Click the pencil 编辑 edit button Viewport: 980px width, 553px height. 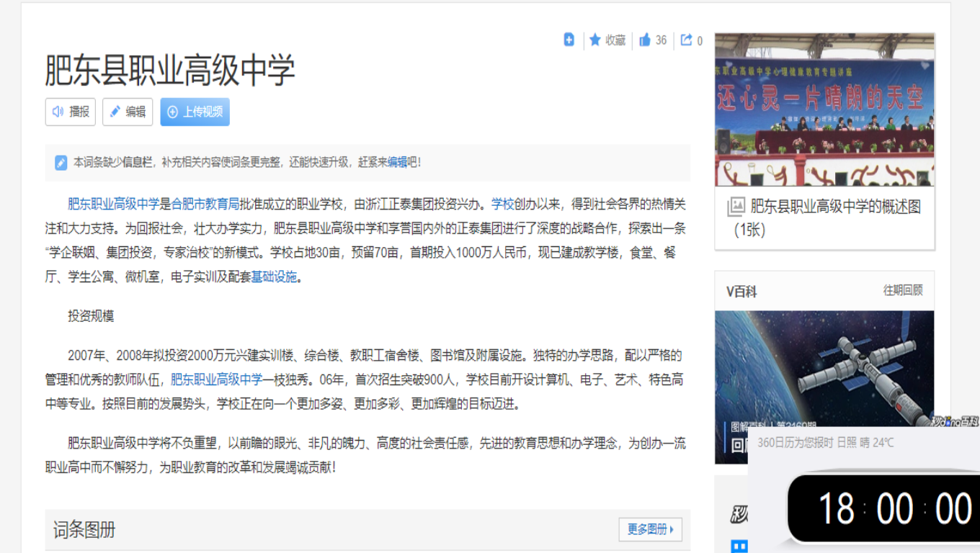128,112
